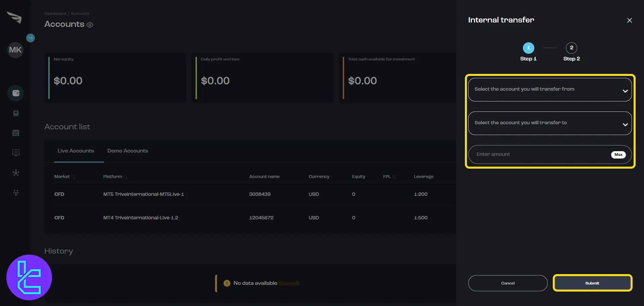Click the Max amount button
Screen dimensions: 644x306
[x=619, y=155]
